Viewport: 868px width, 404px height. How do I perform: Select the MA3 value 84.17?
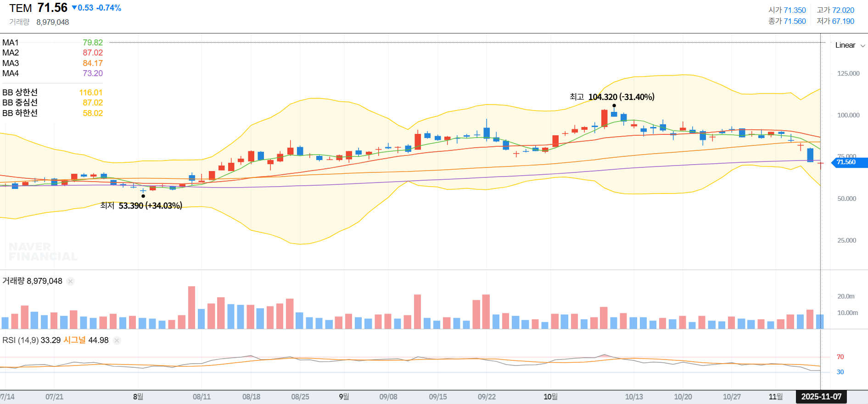[93, 63]
